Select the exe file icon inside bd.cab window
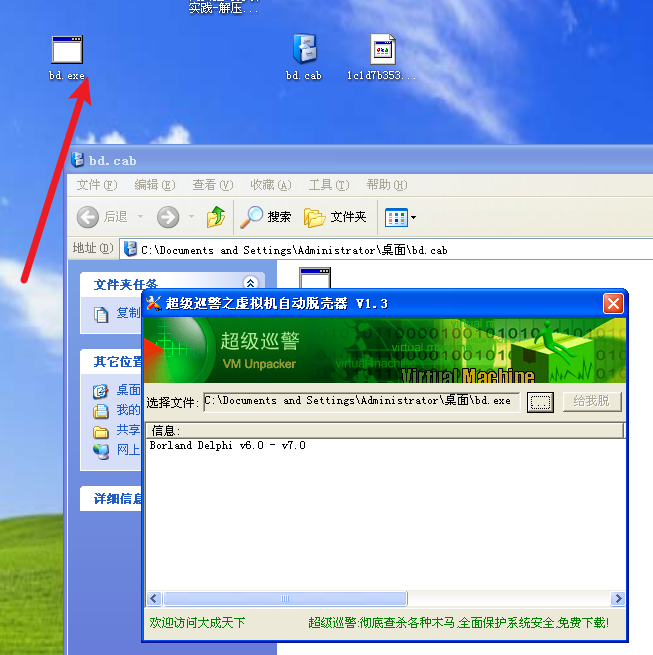The width and height of the screenshot is (653, 655). coord(315,278)
